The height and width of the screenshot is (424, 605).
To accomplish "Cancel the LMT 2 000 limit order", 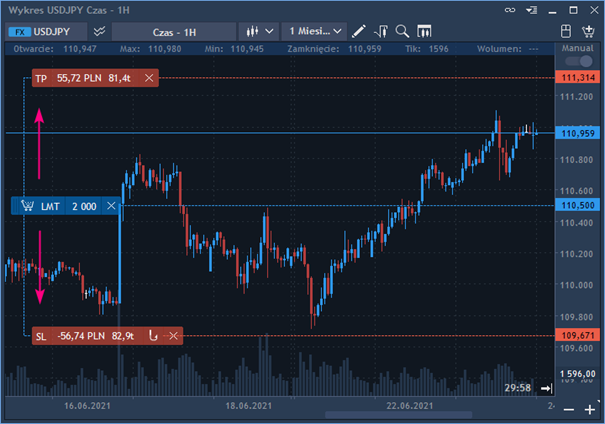I will coord(111,205).
